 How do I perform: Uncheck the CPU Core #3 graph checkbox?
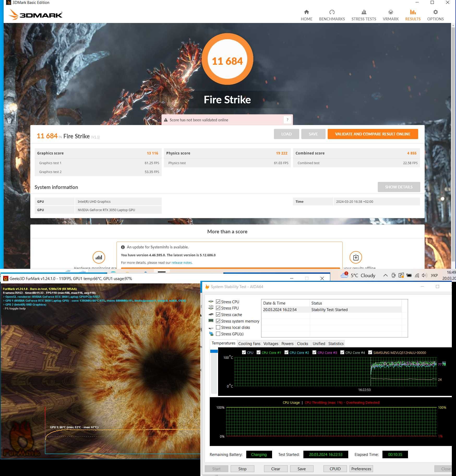pos(314,352)
